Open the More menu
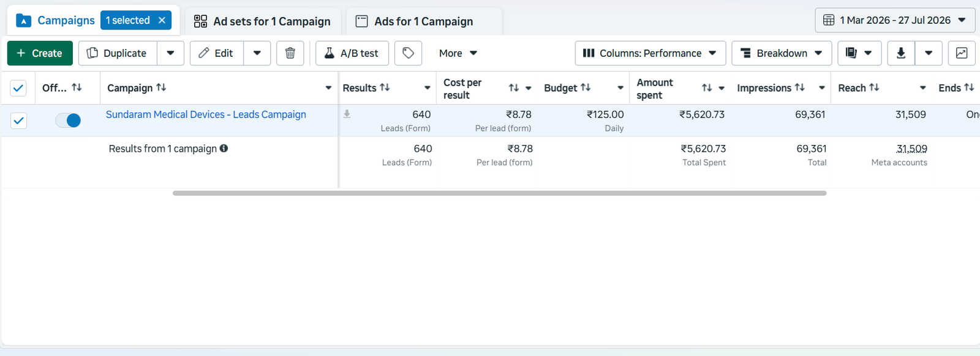Image resolution: width=980 pixels, height=356 pixels. pyautogui.click(x=458, y=53)
